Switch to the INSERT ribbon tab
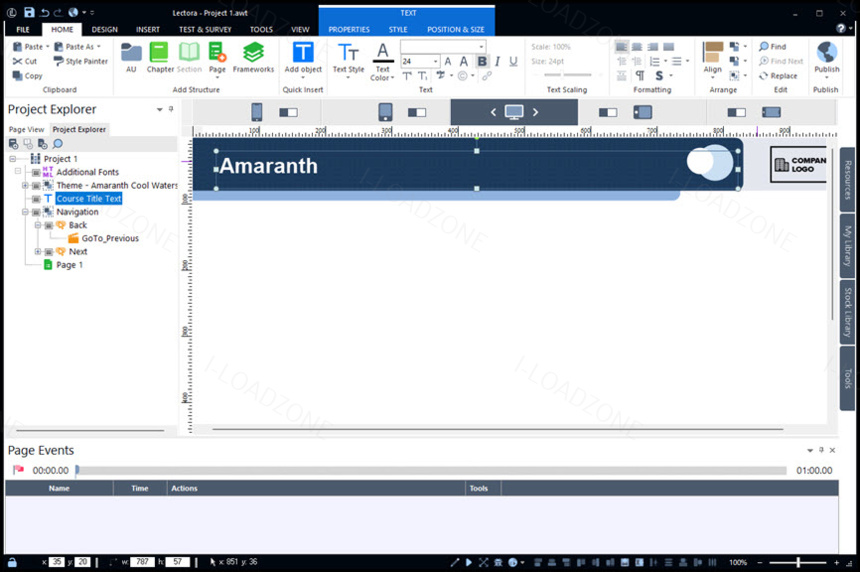Viewport: 860px width, 572px height. [148, 30]
